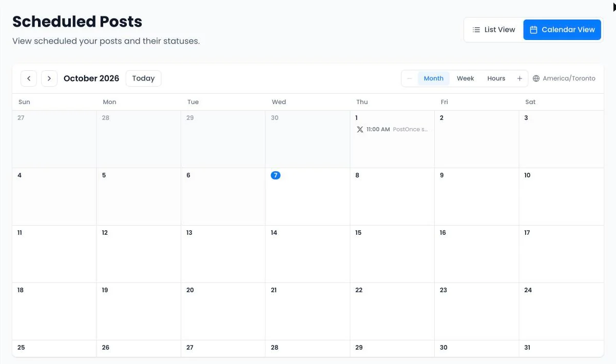Click date number 24
The height and width of the screenshot is (364, 616).
(x=528, y=290)
